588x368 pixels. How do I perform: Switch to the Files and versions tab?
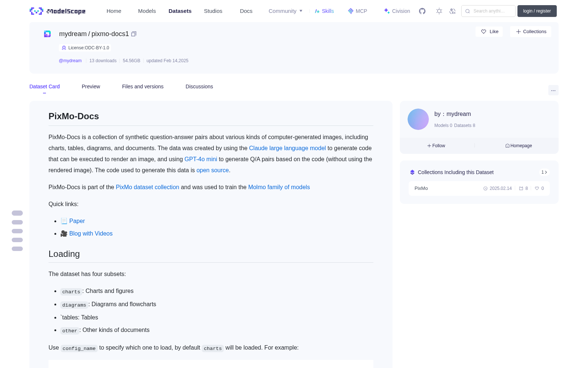pos(143,86)
